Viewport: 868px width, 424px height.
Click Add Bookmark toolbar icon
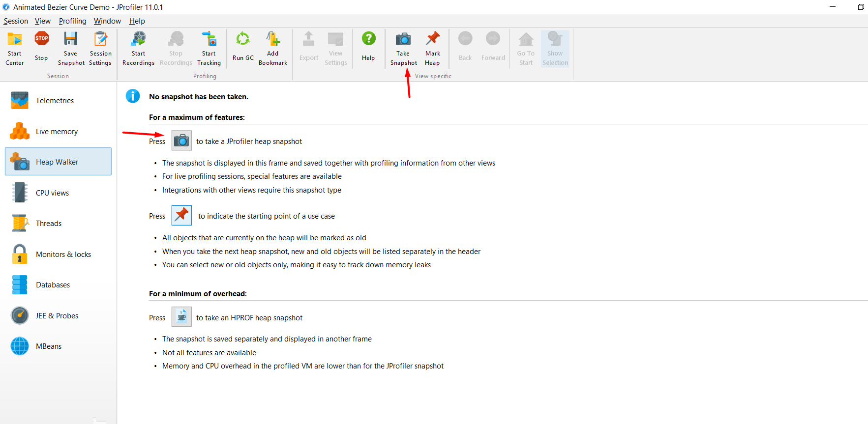pos(273,39)
